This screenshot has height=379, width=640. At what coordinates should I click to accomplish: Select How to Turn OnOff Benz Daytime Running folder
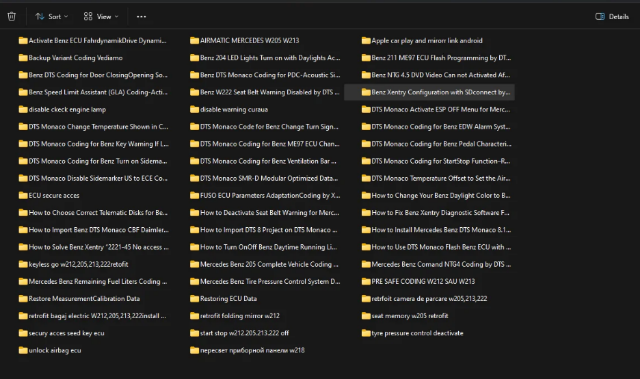pyautogui.click(x=269, y=247)
